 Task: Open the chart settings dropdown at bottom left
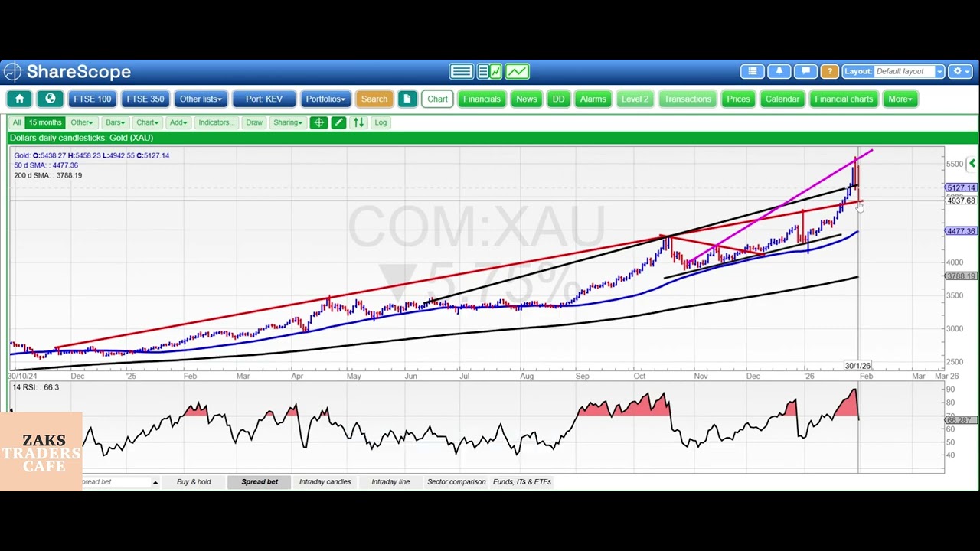coord(155,482)
